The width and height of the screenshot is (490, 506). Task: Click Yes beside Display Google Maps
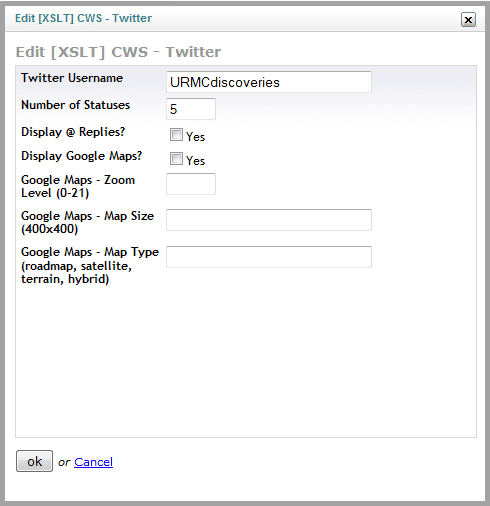(x=195, y=161)
